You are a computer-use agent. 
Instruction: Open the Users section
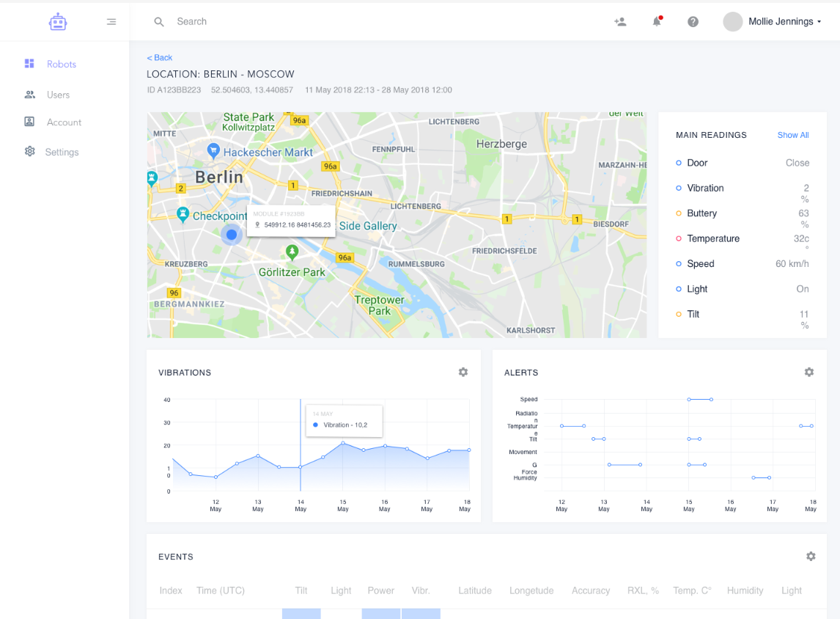tap(59, 95)
